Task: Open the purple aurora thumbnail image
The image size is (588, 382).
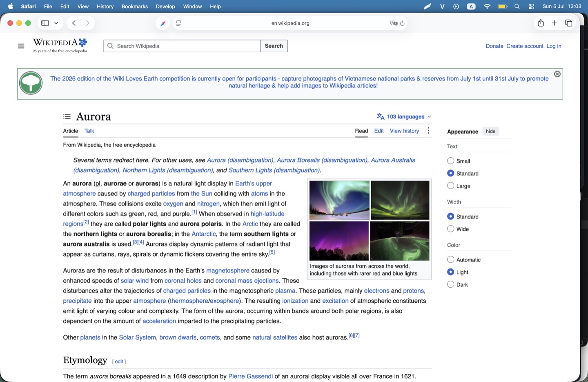Action: [339, 241]
